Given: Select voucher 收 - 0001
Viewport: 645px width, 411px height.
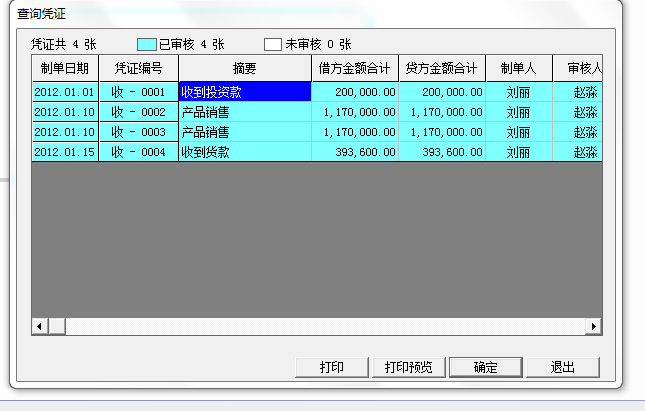Looking at the screenshot, I should (139, 92).
